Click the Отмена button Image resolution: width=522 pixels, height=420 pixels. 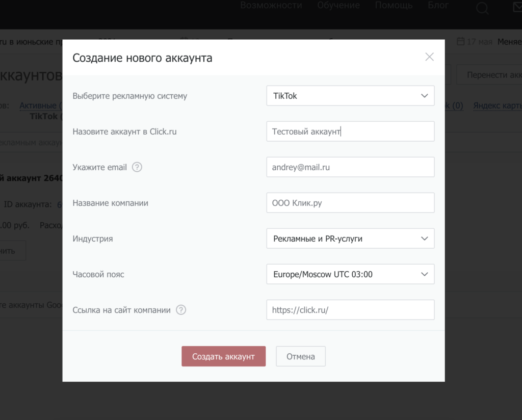point(301,356)
